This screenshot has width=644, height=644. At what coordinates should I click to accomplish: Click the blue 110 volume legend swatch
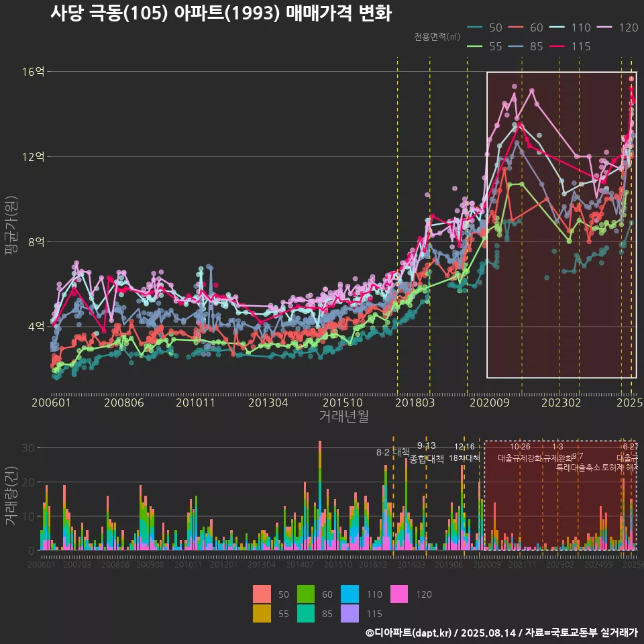click(350, 594)
